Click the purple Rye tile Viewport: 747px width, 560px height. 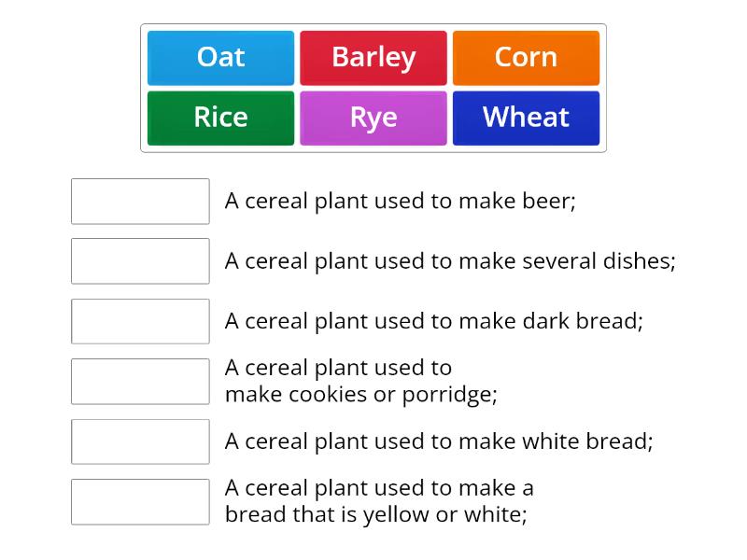click(x=373, y=119)
